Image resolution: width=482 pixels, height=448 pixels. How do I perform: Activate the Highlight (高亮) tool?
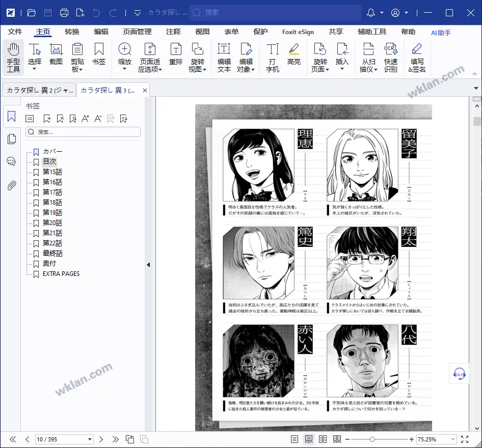[x=294, y=54]
